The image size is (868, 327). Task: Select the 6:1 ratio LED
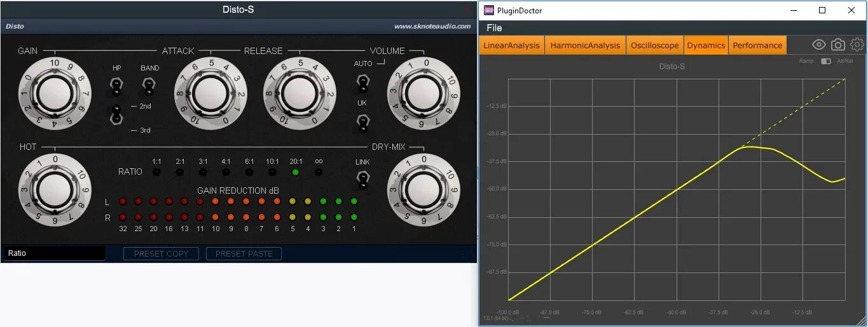tap(249, 171)
